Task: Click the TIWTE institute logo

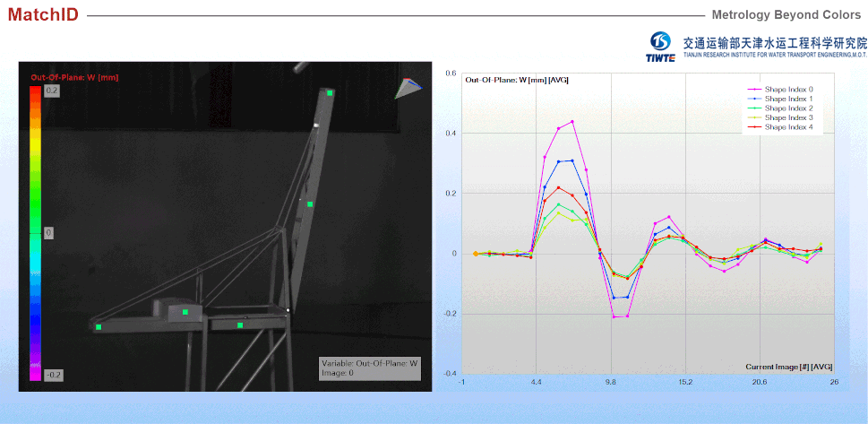Action: [x=660, y=47]
